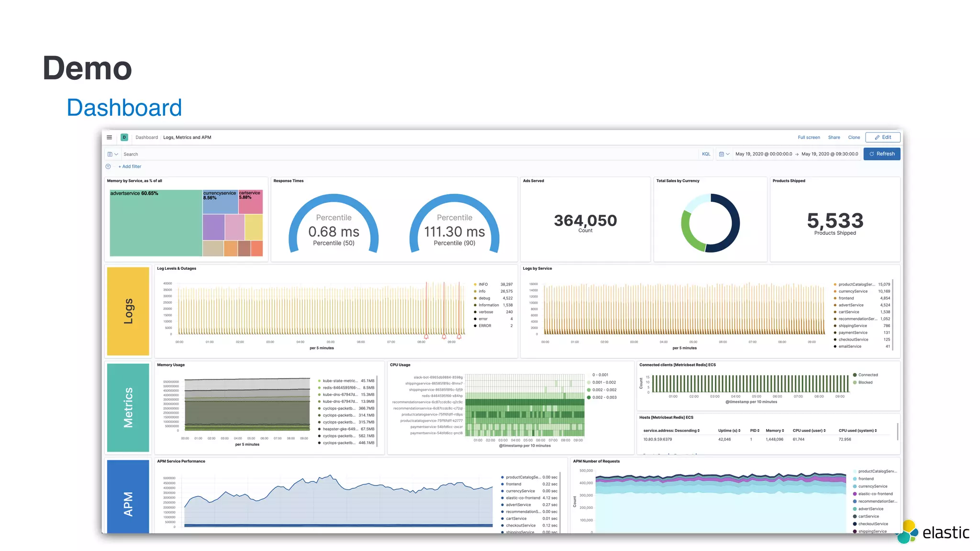Screen dimensions: 980x551
Task: Sort Hosts table by CPU used (user)
Action: coord(809,430)
